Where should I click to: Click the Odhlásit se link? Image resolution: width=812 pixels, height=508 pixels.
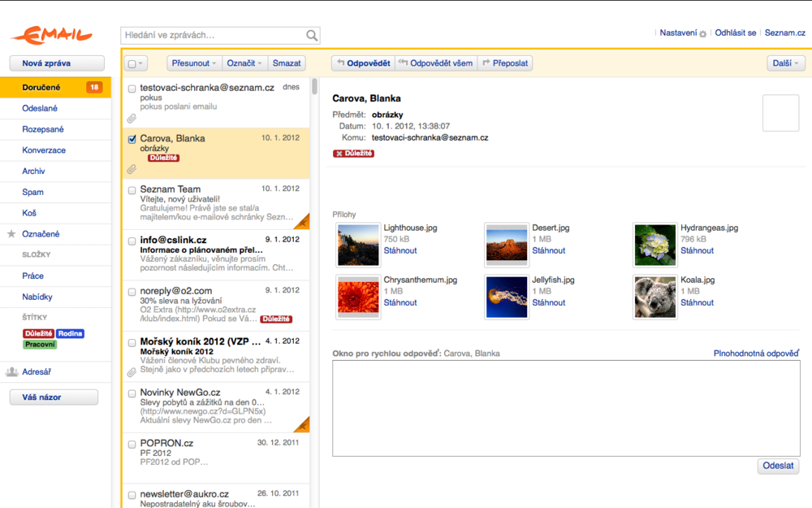click(x=736, y=33)
